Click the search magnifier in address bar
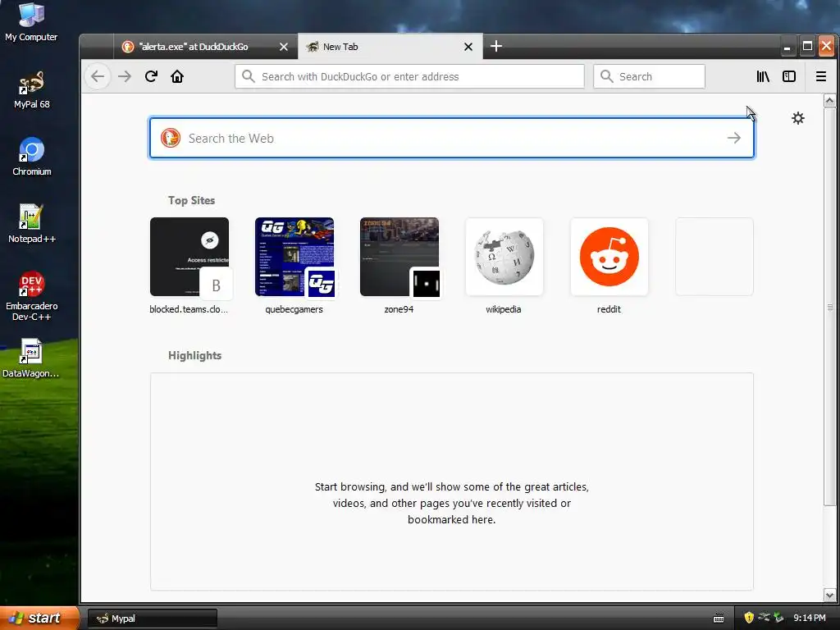840x630 pixels. pyautogui.click(x=248, y=76)
